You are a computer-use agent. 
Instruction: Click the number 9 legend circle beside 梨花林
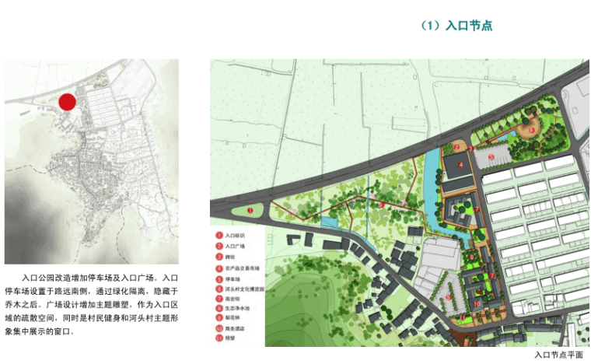click(219, 319)
